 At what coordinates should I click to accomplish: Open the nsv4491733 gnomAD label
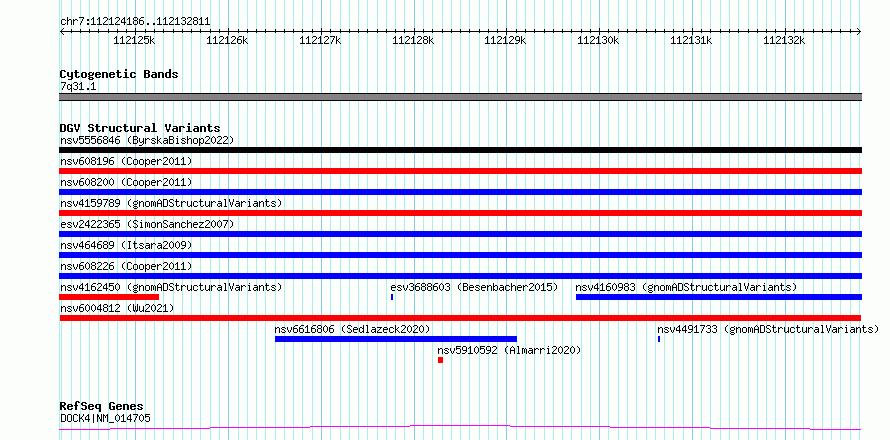pyautogui.click(x=768, y=329)
